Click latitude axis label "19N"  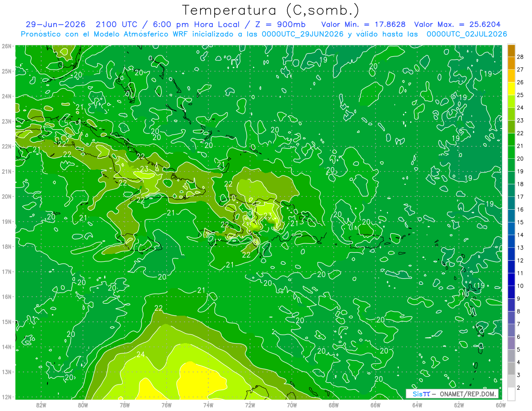coord(6,222)
